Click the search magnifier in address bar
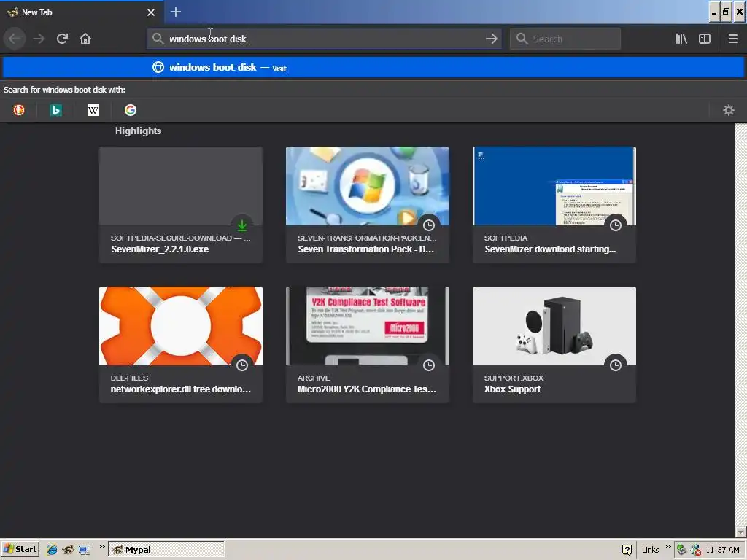Image resolution: width=747 pixels, height=560 pixels. click(x=158, y=39)
